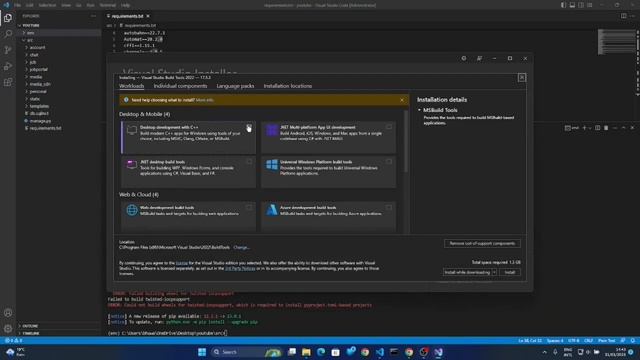Select the Workloads tab
The image size is (640, 360).
[131, 86]
